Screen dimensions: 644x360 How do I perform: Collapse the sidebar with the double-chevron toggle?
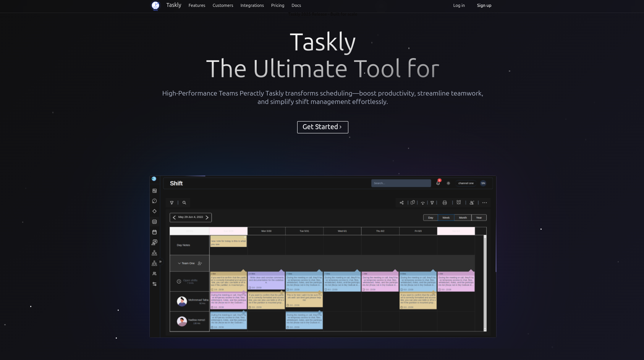(160, 261)
